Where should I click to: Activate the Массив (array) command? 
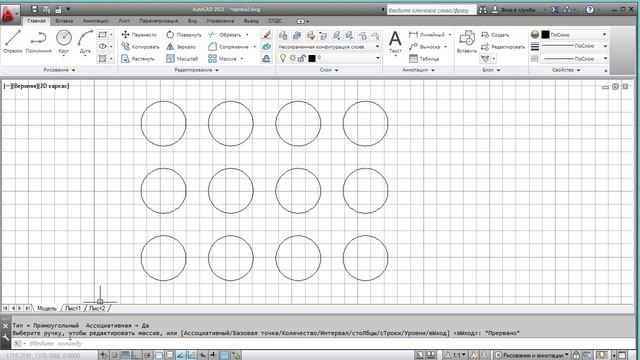pyautogui.click(x=222, y=59)
